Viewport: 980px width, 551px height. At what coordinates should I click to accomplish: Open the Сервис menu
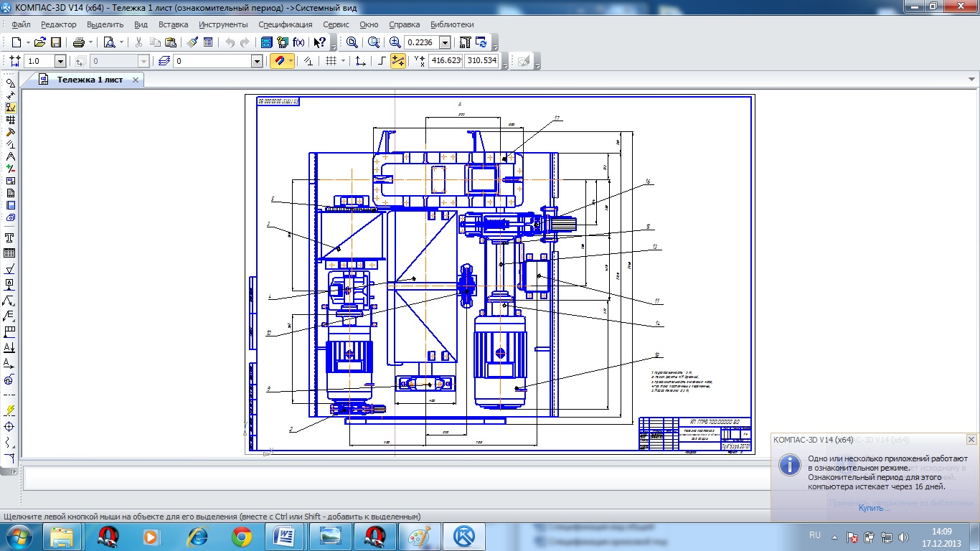pyautogui.click(x=336, y=24)
